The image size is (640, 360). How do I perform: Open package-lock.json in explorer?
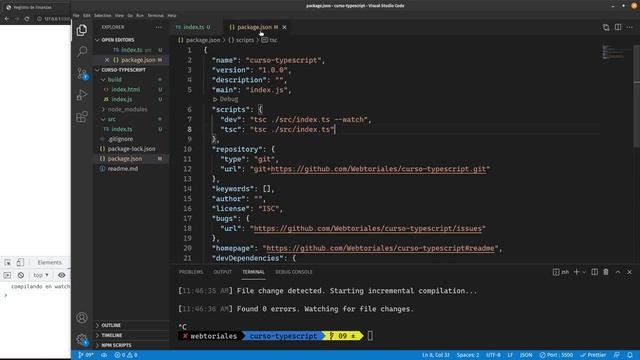click(x=131, y=149)
